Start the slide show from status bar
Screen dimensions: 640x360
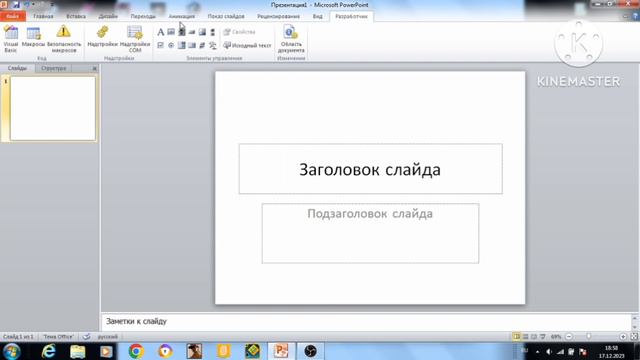coord(543,337)
